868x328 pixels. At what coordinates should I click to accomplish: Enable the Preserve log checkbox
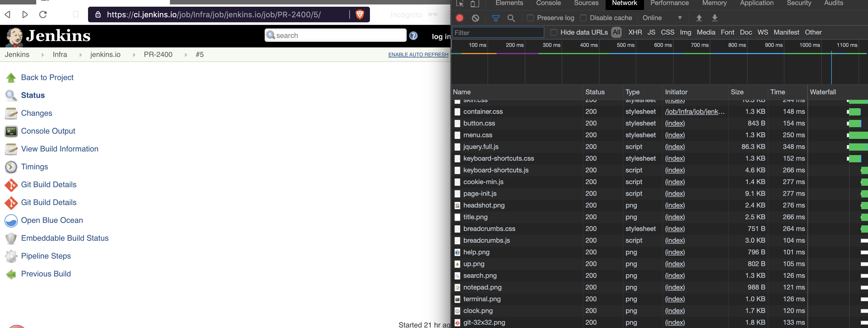530,18
